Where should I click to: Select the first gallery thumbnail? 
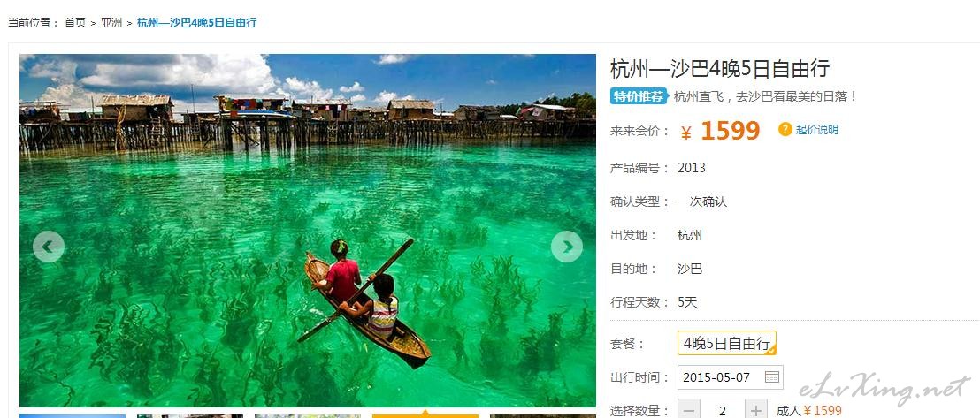point(73,415)
